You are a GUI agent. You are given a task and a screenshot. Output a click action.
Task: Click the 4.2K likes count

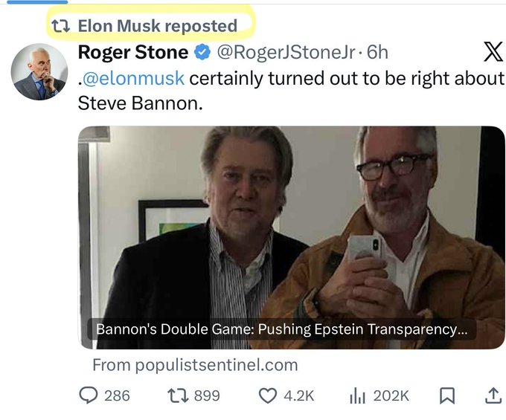pyautogui.click(x=298, y=395)
